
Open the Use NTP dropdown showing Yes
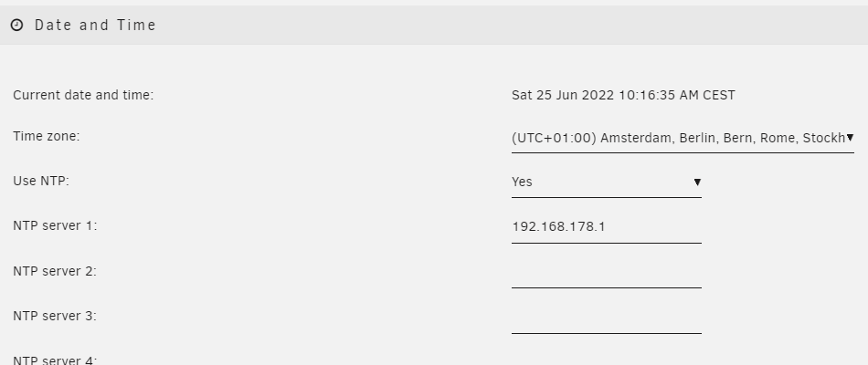pyautogui.click(x=606, y=182)
